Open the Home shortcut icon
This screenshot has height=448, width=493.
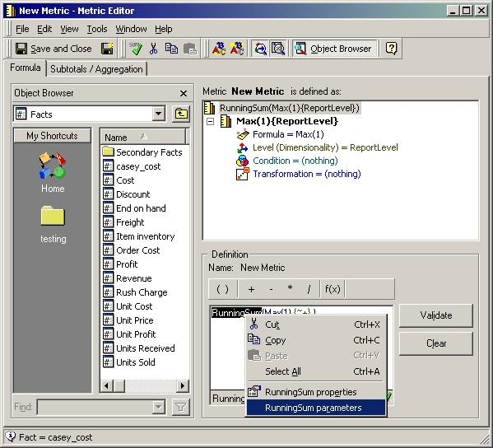pyautogui.click(x=53, y=172)
